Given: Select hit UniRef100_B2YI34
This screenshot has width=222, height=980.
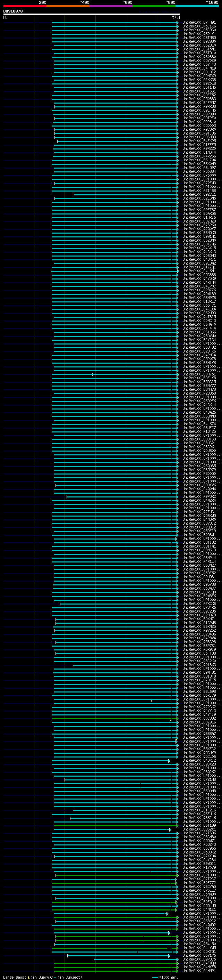Looking at the screenshot, I should pyautogui.click(x=199, y=340).
